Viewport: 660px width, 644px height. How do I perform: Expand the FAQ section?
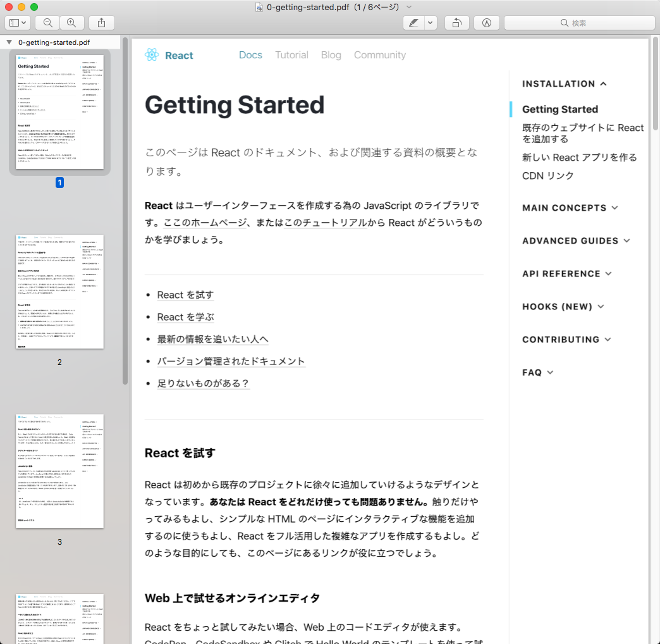tap(537, 373)
